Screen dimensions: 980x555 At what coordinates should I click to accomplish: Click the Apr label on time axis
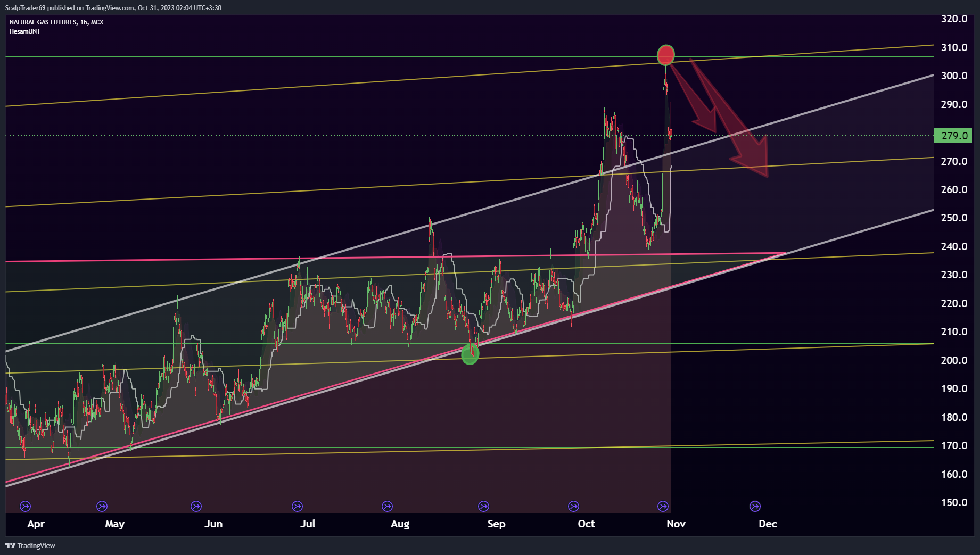click(36, 524)
